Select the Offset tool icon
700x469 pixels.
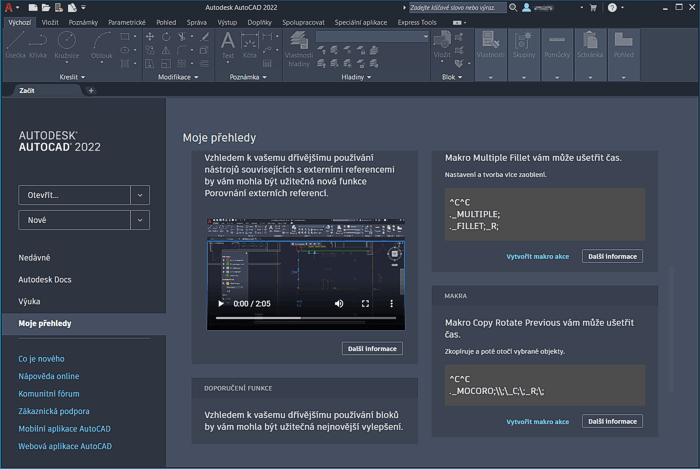(x=204, y=63)
